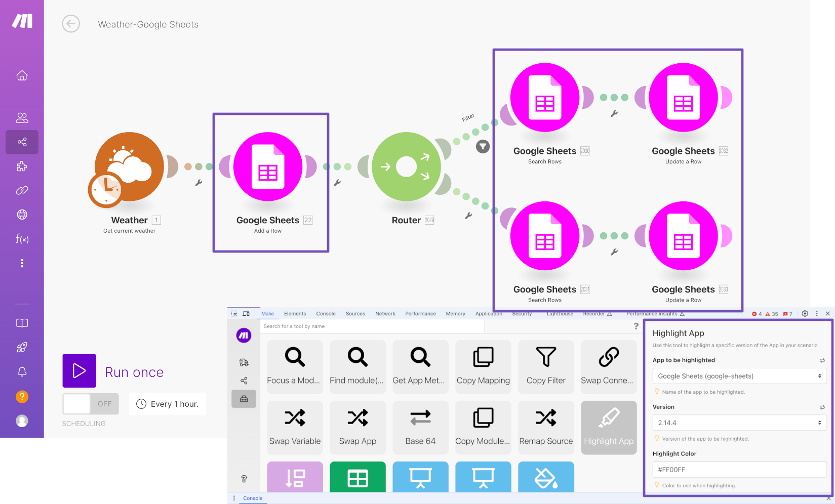Select the lower Google Sheets Search Rows module
Image resolution: width=835 pixels, height=504 pixels.
[x=545, y=236]
